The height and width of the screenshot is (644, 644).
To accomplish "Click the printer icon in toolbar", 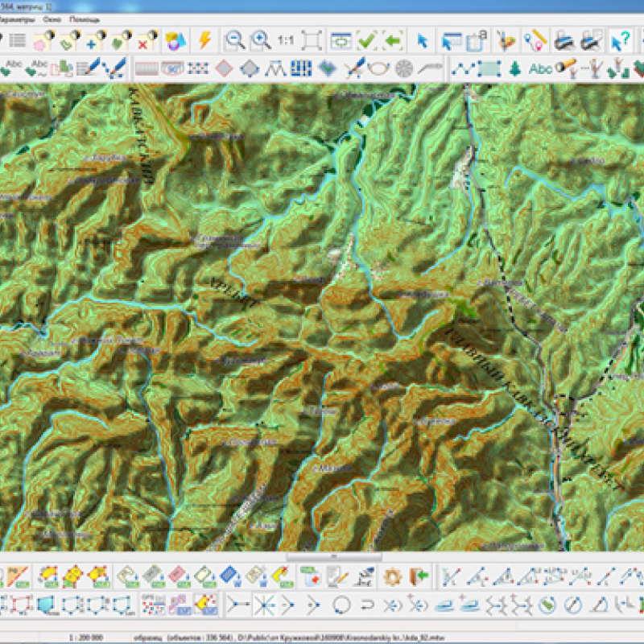I will (x=564, y=39).
